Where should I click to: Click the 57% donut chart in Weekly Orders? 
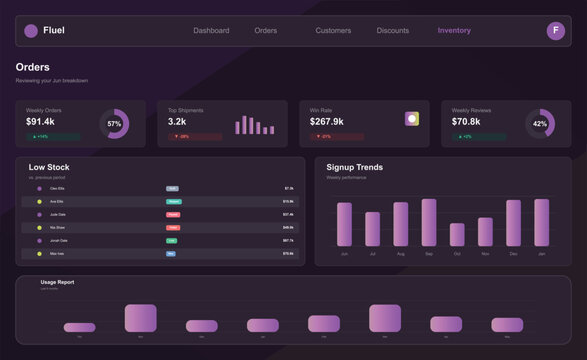click(x=114, y=124)
